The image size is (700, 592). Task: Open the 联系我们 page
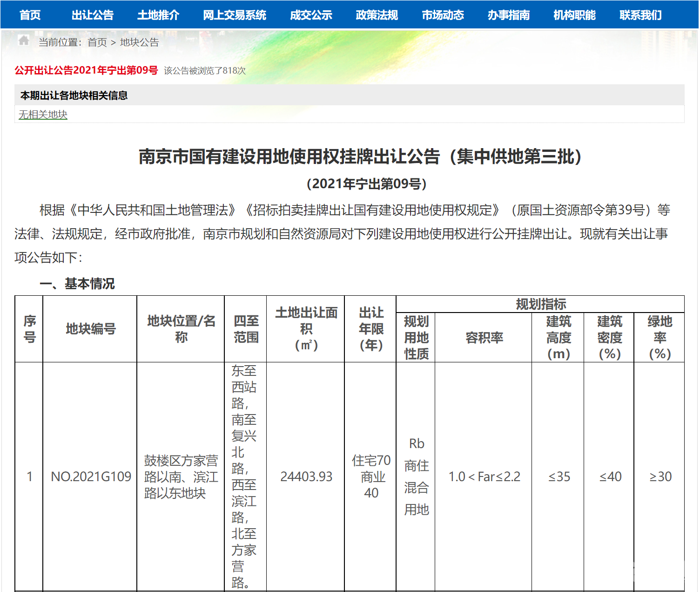tap(640, 14)
